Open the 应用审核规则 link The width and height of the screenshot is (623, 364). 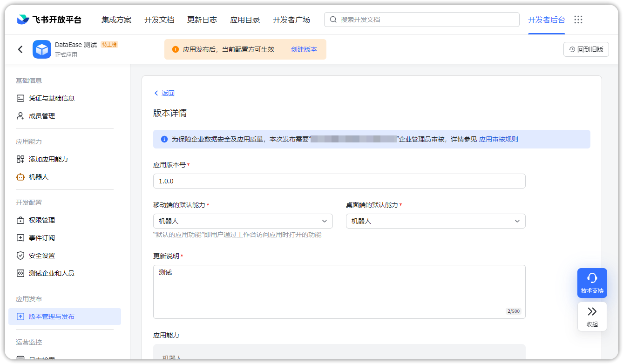pos(499,139)
